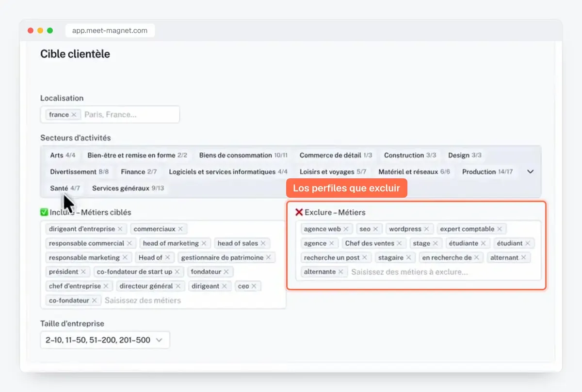Viewport: 582px width, 392px height.
Task: Remove 'commerciaux' tag
Action: point(180,229)
